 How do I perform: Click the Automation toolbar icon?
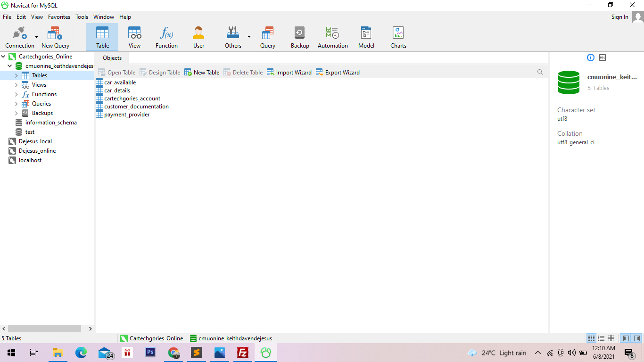pyautogui.click(x=332, y=37)
